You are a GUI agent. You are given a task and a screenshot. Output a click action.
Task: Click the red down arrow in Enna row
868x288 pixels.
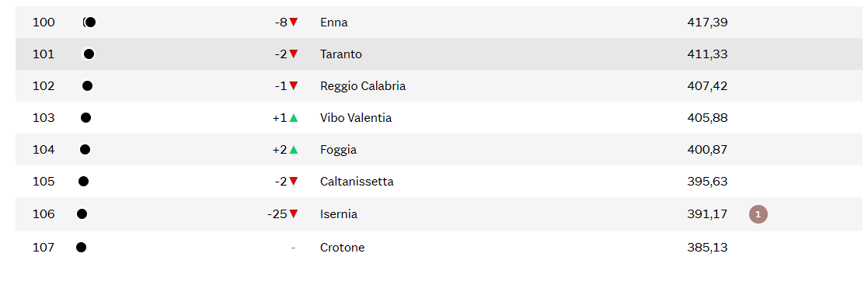coord(294,22)
